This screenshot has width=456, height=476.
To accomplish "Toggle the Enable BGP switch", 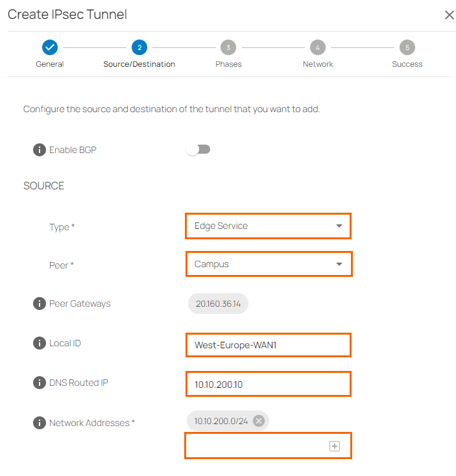I will pyautogui.click(x=198, y=150).
